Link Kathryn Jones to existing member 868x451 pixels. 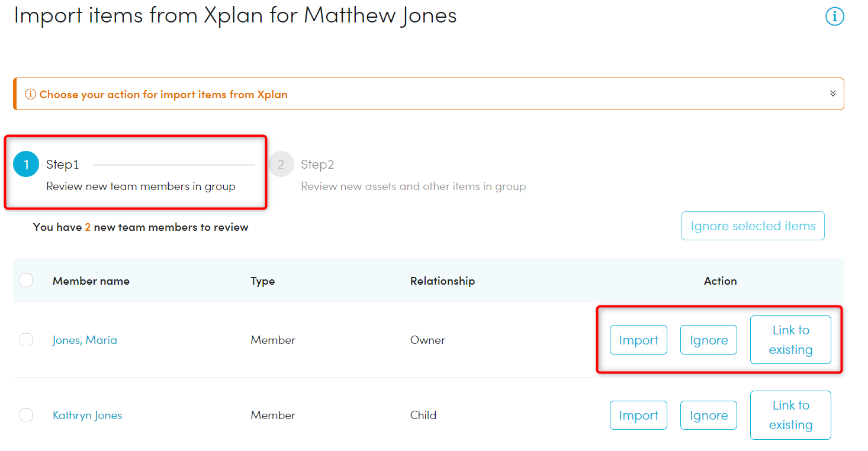790,415
